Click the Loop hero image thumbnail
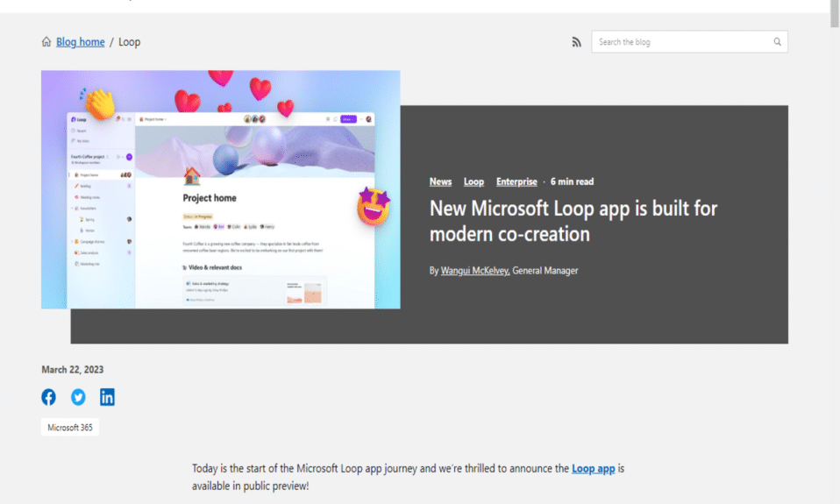840x504 pixels. (x=221, y=189)
